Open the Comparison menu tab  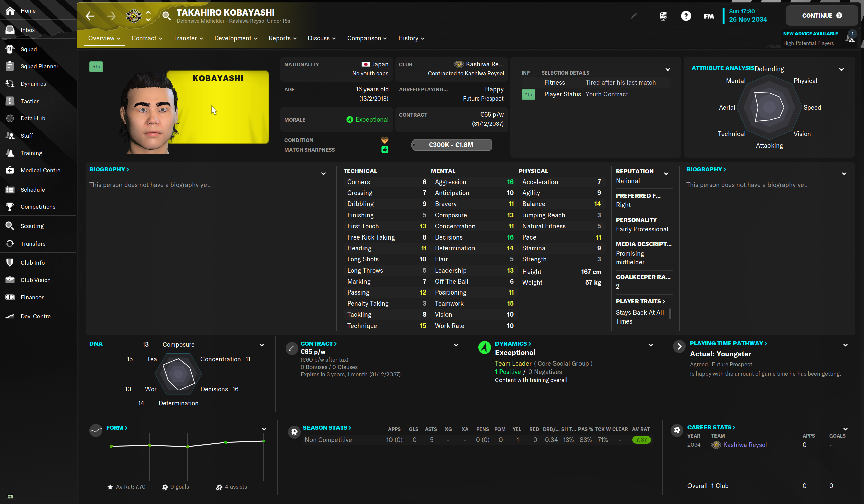pyautogui.click(x=367, y=38)
